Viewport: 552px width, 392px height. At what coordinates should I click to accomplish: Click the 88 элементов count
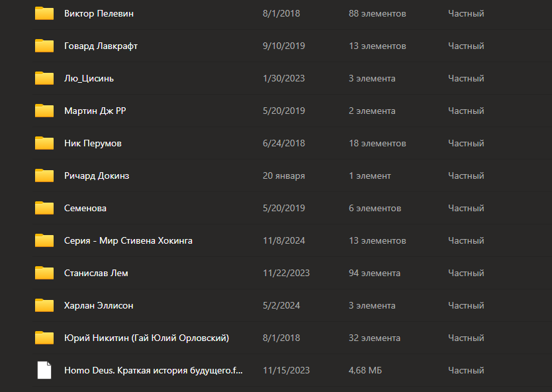[x=377, y=13]
